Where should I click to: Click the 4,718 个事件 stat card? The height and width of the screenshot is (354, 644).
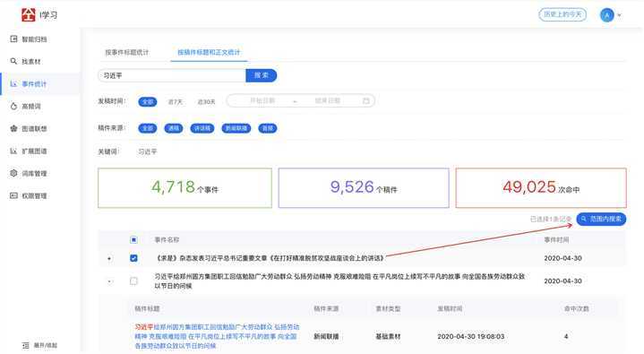pyautogui.click(x=185, y=188)
